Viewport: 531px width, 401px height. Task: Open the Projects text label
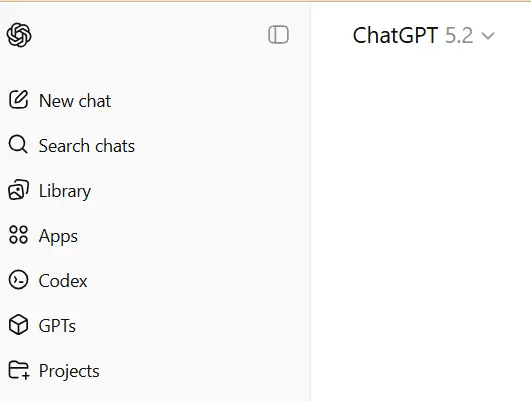(69, 371)
